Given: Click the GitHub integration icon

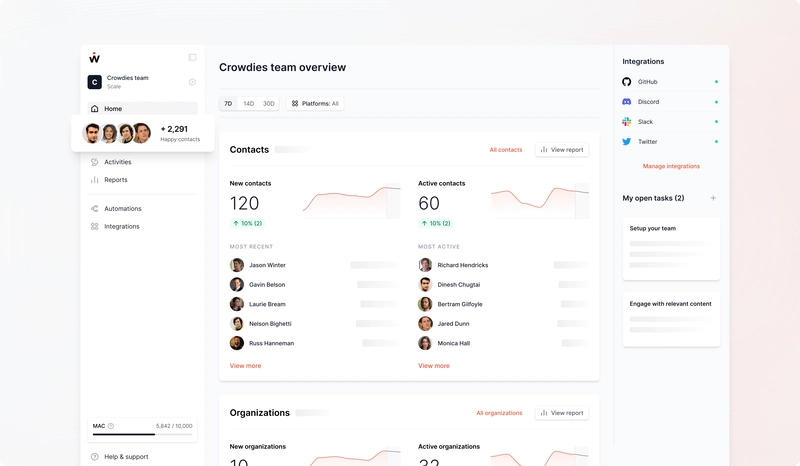Looking at the screenshot, I should [x=627, y=82].
